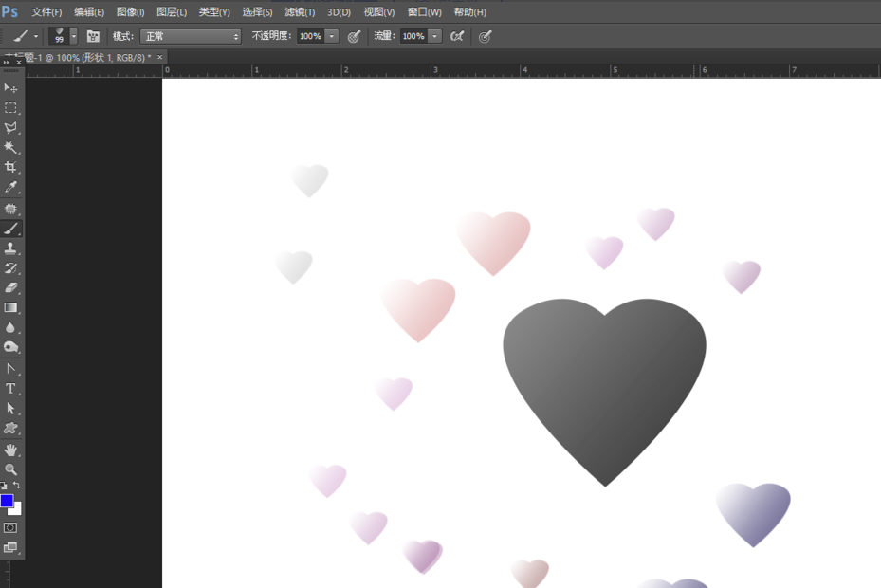Image resolution: width=881 pixels, height=588 pixels.
Task: Select the Path Selection tool
Action: pos(10,408)
